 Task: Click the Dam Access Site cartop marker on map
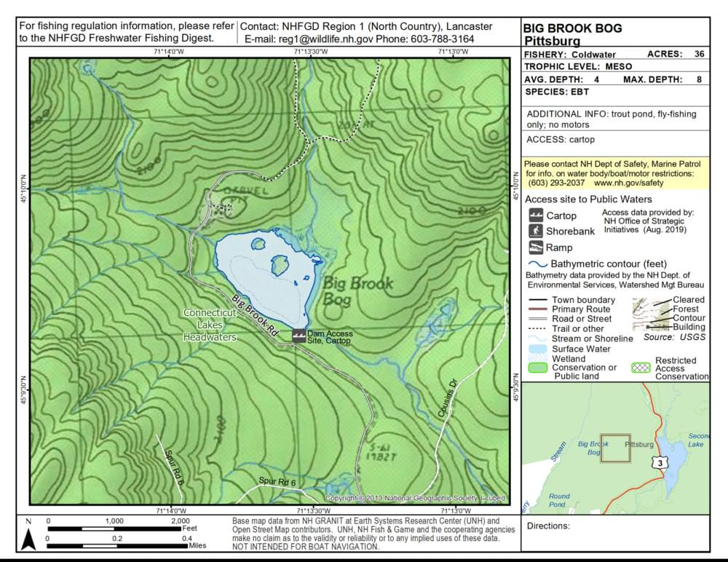point(298,336)
